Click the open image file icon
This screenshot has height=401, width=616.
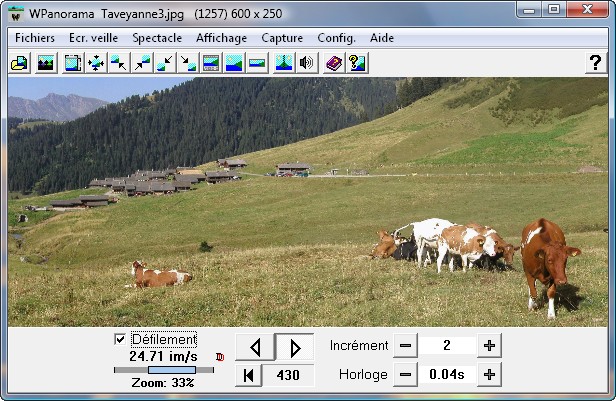pyautogui.click(x=20, y=63)
